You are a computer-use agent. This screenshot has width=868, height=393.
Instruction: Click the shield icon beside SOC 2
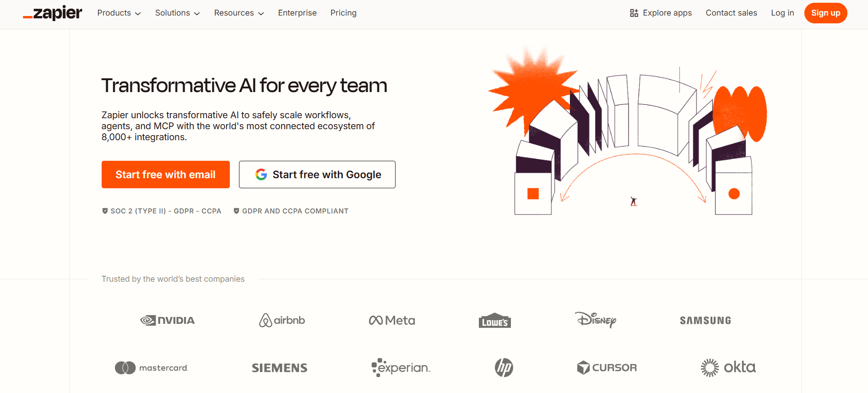[x=105, y=211]
